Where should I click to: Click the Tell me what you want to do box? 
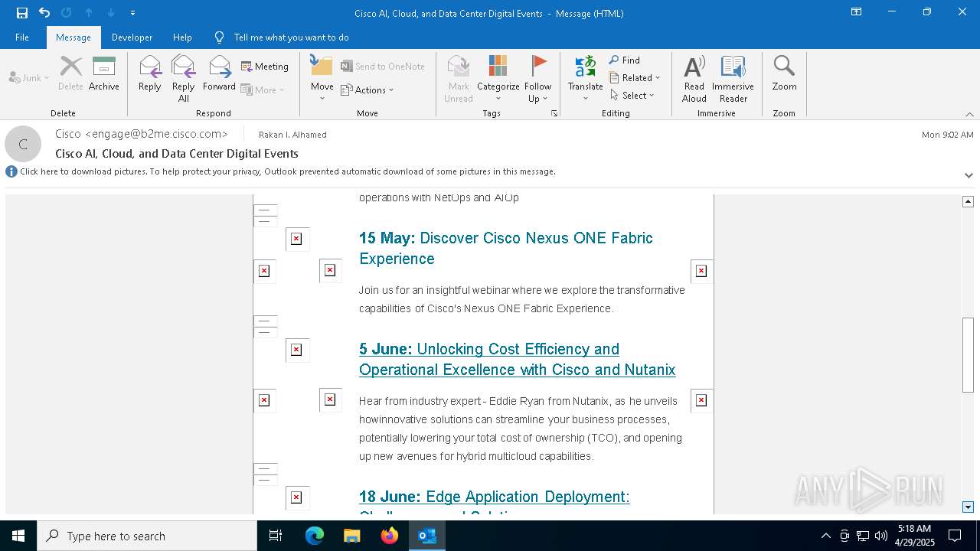point(291,37)
